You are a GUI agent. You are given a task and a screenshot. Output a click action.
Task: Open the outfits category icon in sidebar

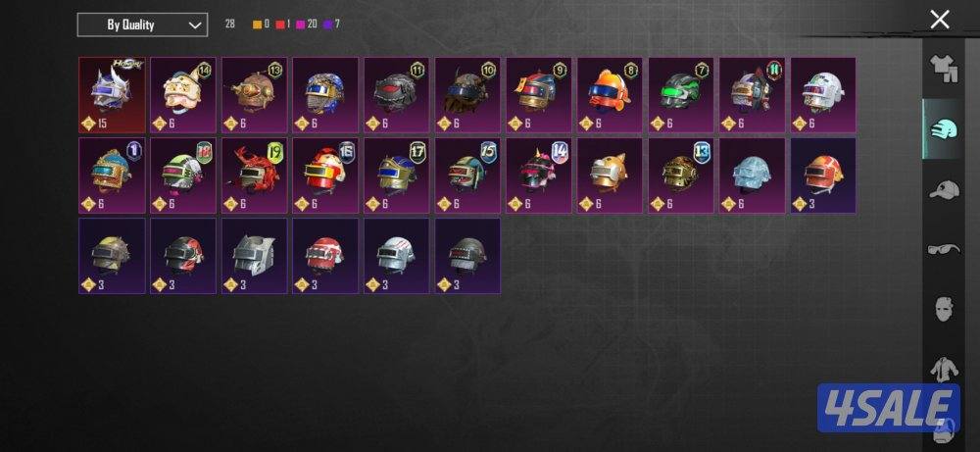pos(943,68)
